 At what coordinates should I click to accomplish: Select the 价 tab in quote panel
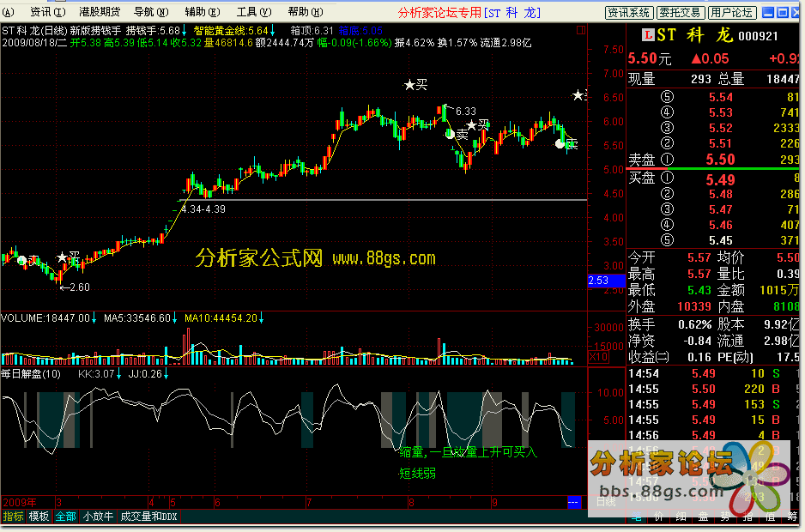(x=659, y=517)
